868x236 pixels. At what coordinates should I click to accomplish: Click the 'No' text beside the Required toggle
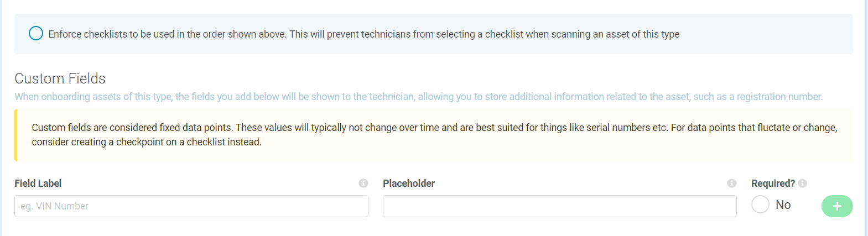[x=783, y=205]
